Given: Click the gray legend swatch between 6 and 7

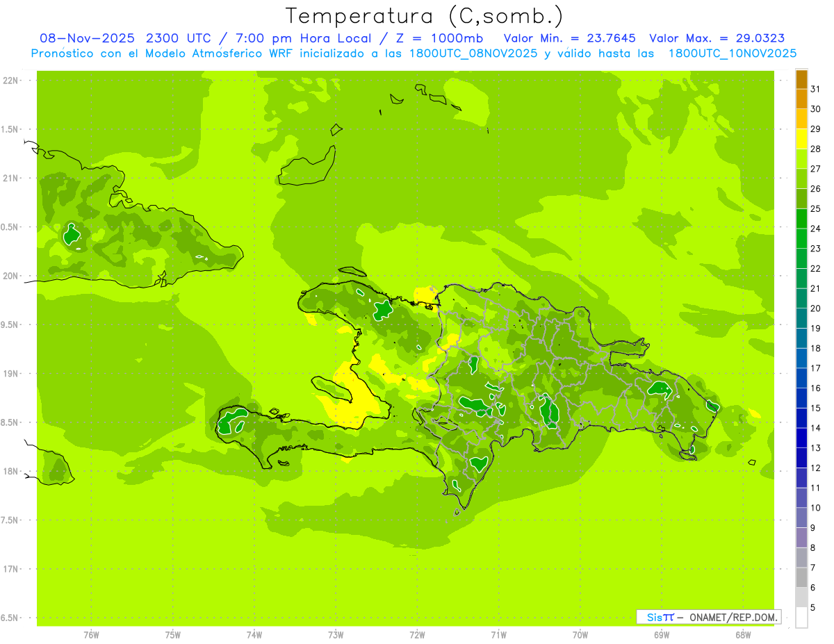Looking at the screenshot, I should [x=801, y=577].
